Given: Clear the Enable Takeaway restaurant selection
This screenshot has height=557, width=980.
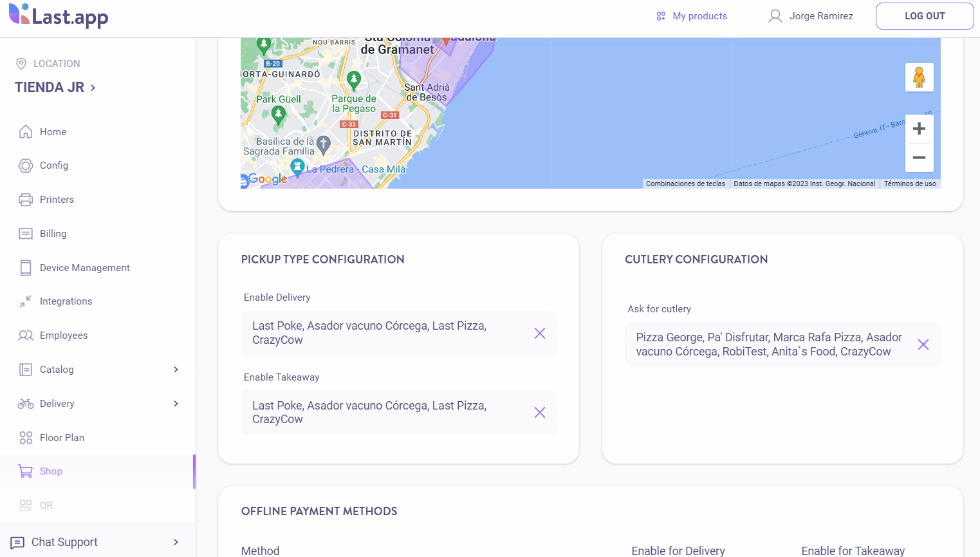Looking at the screenshot, I should pyautogui.click(x=539, y=412).
